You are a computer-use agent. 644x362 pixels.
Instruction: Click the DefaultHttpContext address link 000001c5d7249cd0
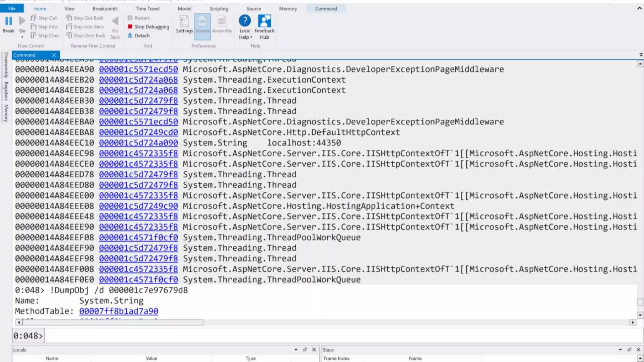coord(138,132)
